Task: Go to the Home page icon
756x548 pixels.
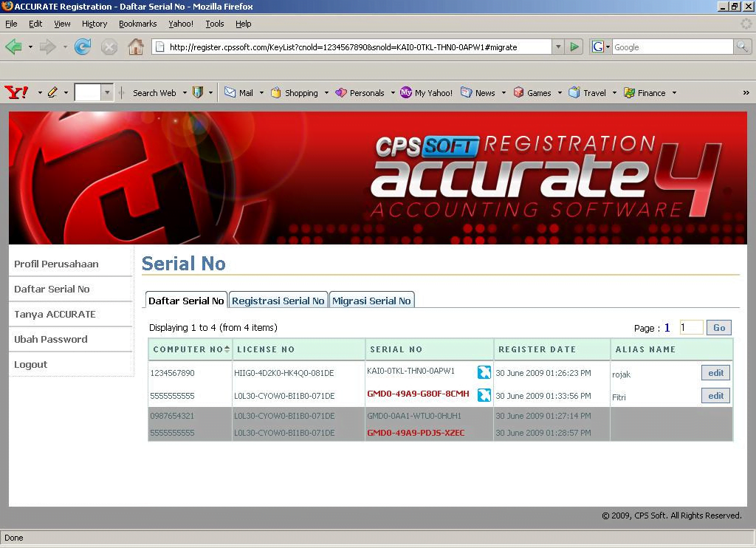Action: 136,47
